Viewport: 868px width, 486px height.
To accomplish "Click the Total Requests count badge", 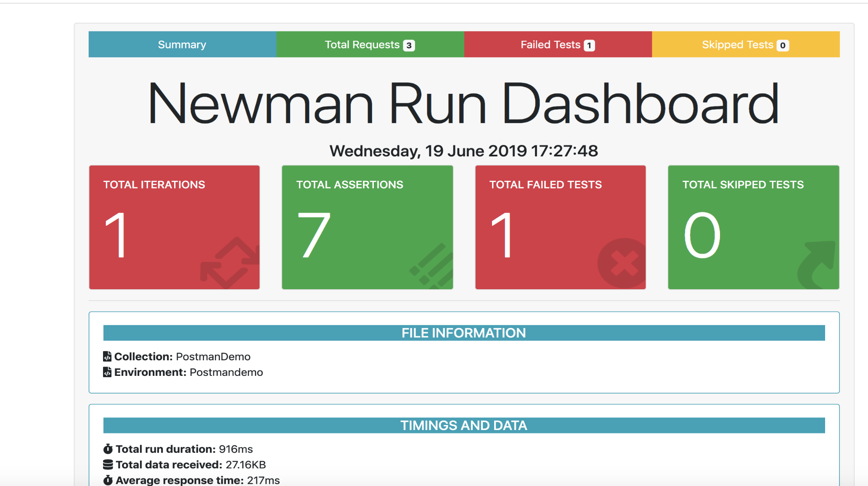I will point(409,45).
